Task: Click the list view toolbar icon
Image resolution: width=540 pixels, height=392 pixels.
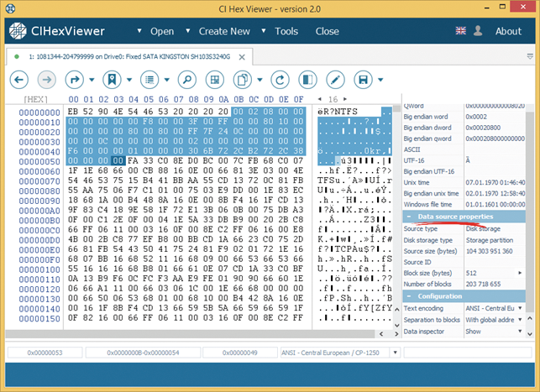Action: coord(149,80)
